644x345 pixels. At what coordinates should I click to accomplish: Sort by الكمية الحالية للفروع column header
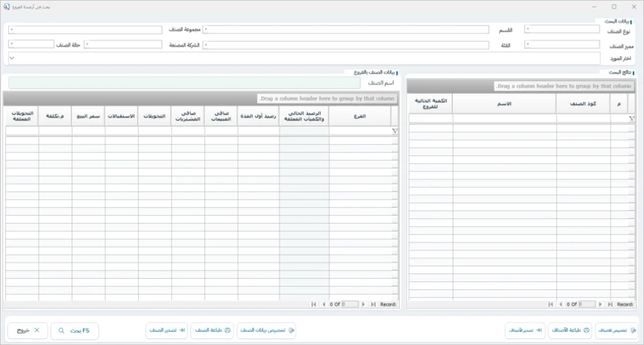coord(431,104)
